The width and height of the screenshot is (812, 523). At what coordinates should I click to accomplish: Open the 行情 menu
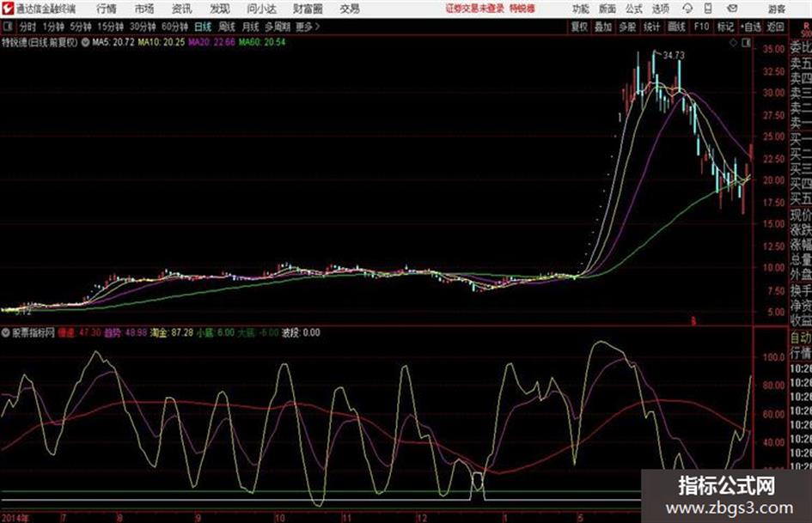(x=107, y=9)
